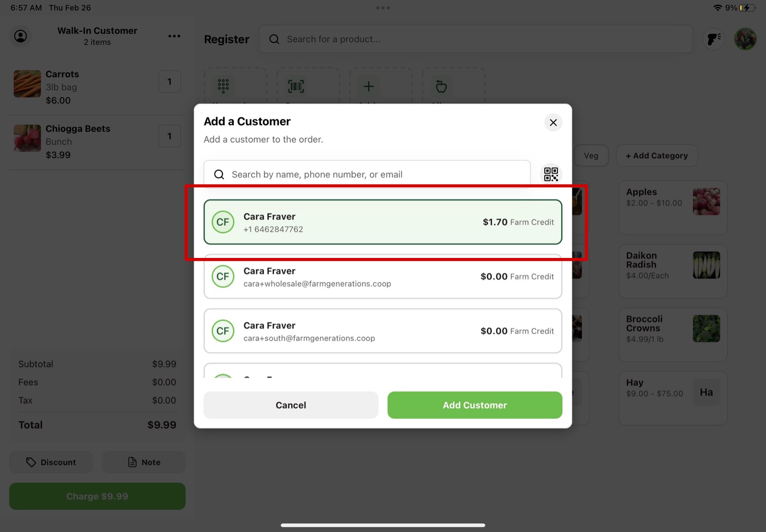Switch to the Veg category tab

591,156
